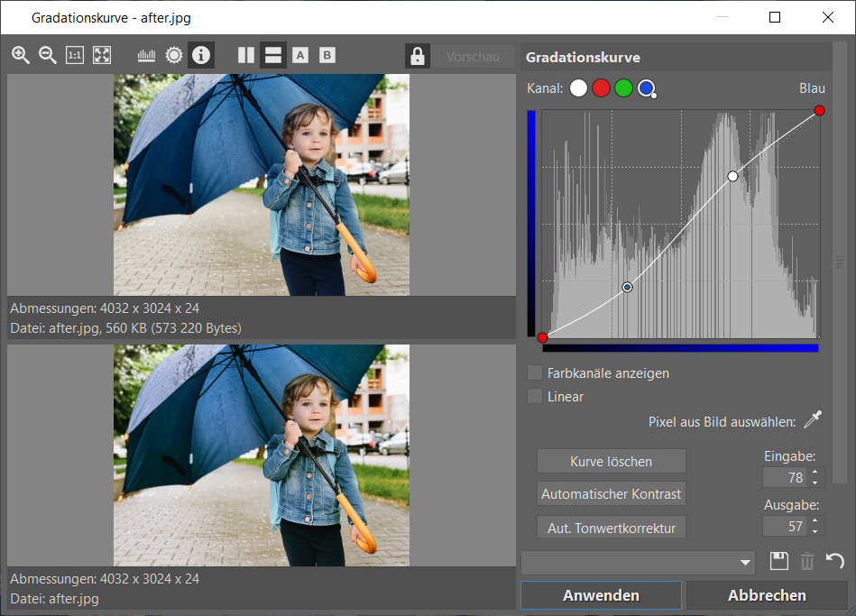Click the zoom in magnifier icon
Image resolution: width=856 pixels, height=616 pixels.
point(21,55)
